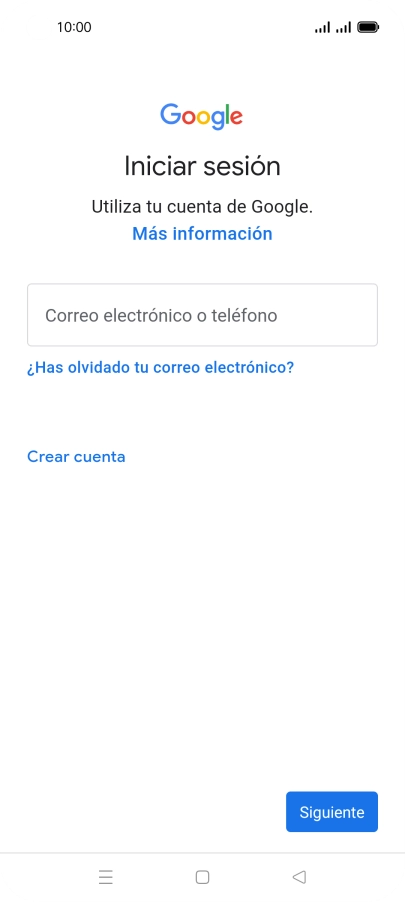The width and height of the screenshot is (405, 902).
Task: Open the Más información link
Action: coord(202,234)
